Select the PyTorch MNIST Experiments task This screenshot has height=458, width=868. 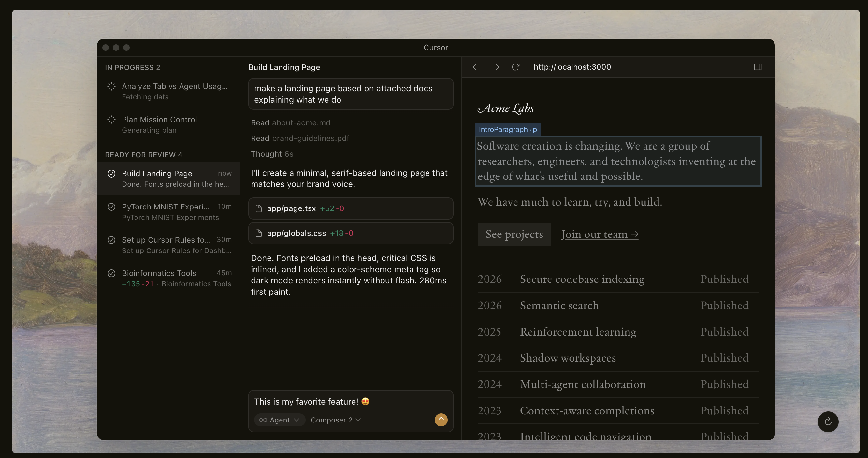(x=168, y=212)
